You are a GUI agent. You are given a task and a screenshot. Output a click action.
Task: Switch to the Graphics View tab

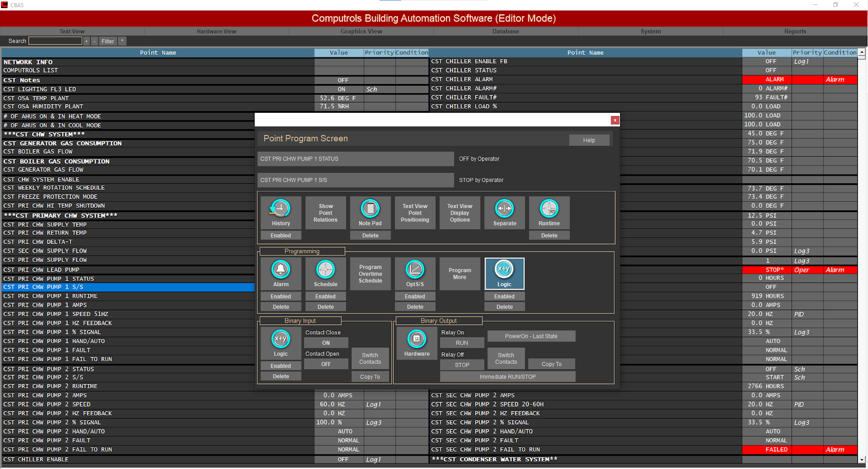pos(361,31)
